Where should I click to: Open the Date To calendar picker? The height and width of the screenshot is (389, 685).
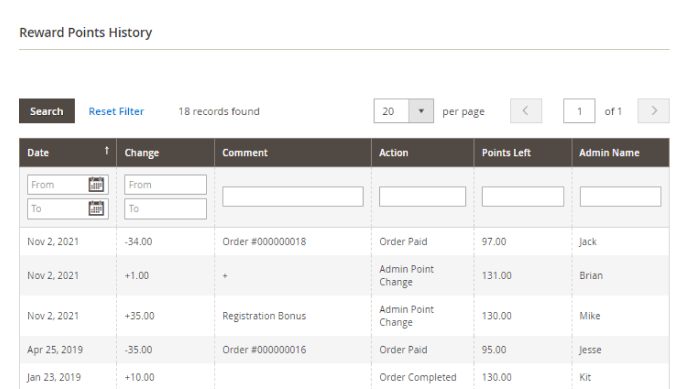coord(96,208)
